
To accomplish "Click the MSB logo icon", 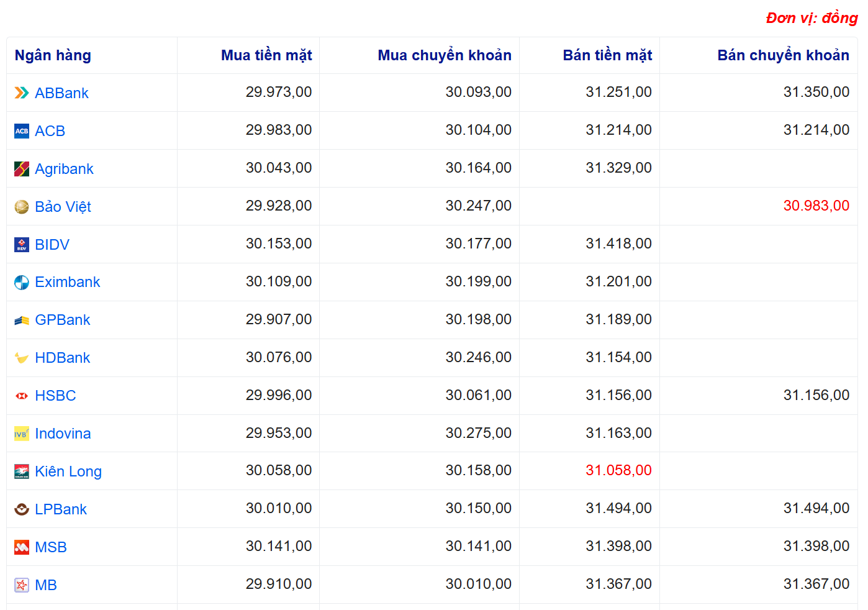I will [22, 547].
